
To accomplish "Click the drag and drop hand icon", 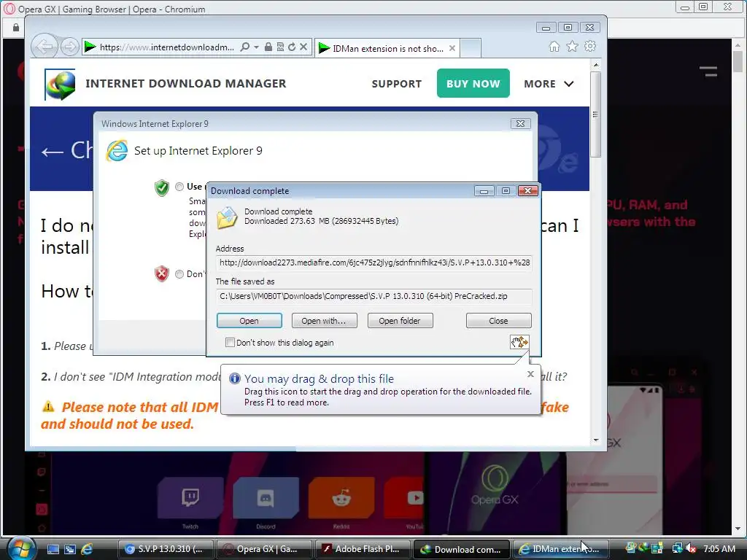I will 519,342.
